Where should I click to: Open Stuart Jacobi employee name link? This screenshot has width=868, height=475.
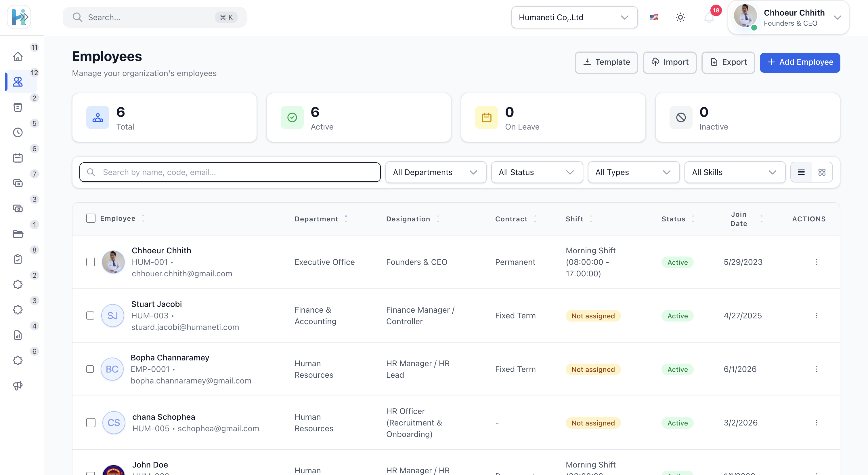pyautogui.click(x=156, y=304)
